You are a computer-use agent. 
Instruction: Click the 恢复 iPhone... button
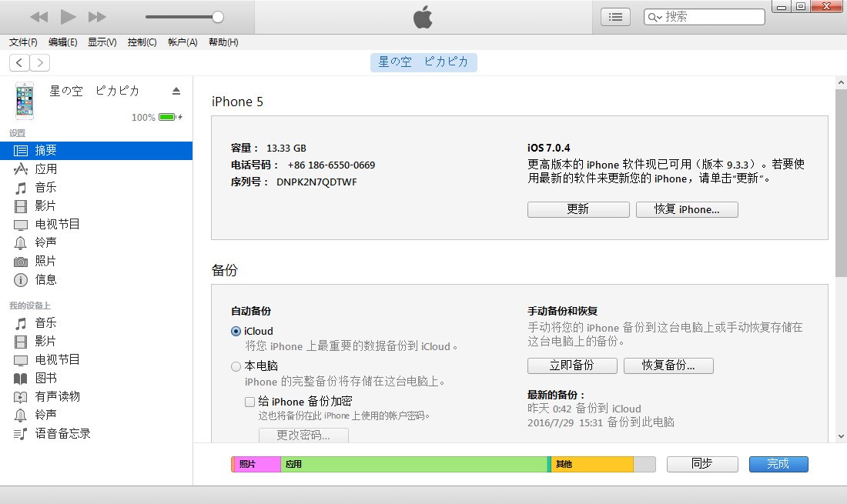(x=687, y=209)
